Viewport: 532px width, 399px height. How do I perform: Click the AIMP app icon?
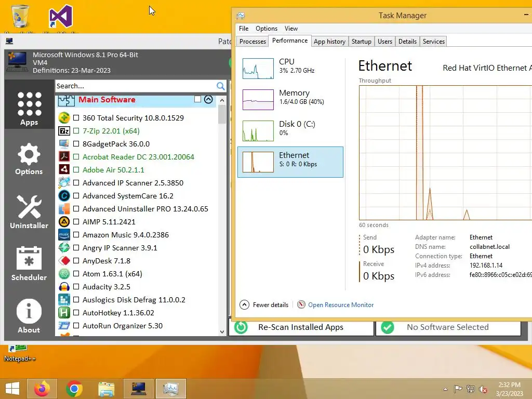click(64, 222)
